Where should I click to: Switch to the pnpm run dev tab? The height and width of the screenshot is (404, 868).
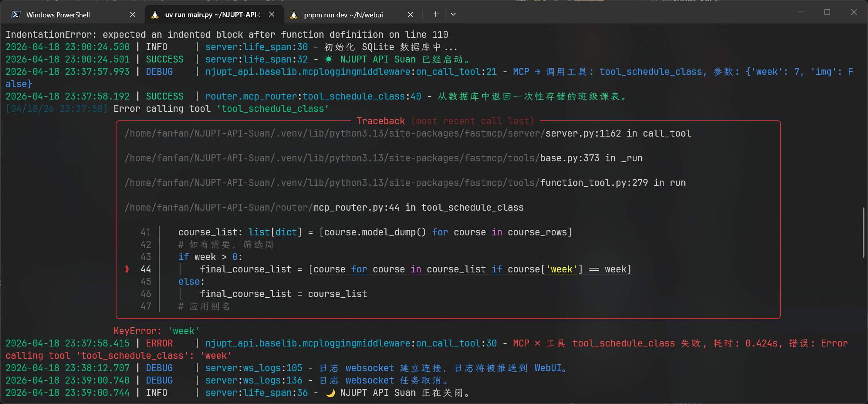[x=343, y=15]
